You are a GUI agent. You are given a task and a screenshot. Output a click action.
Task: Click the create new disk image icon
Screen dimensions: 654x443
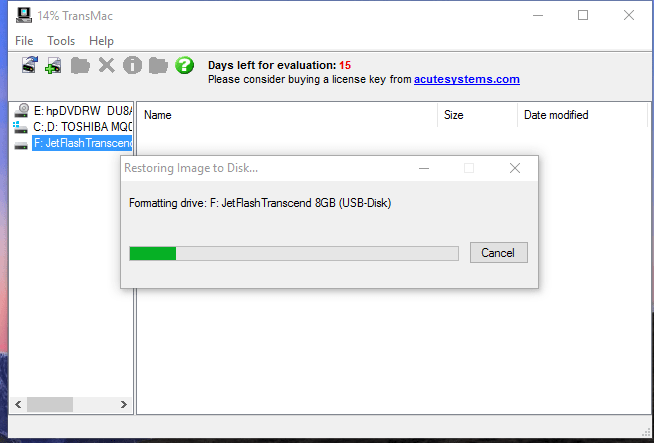(x=53, y=65)
